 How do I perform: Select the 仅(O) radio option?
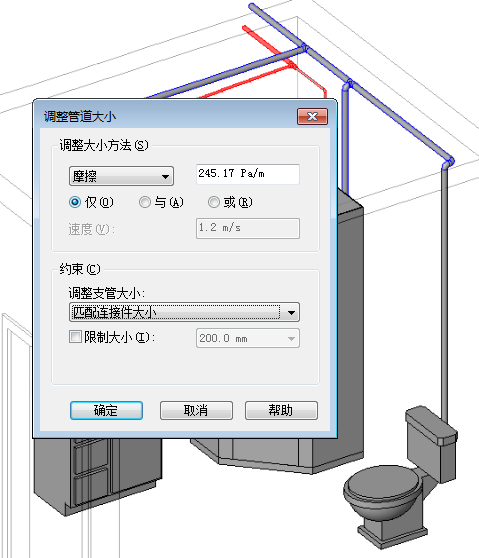click(x=75, y=202)
